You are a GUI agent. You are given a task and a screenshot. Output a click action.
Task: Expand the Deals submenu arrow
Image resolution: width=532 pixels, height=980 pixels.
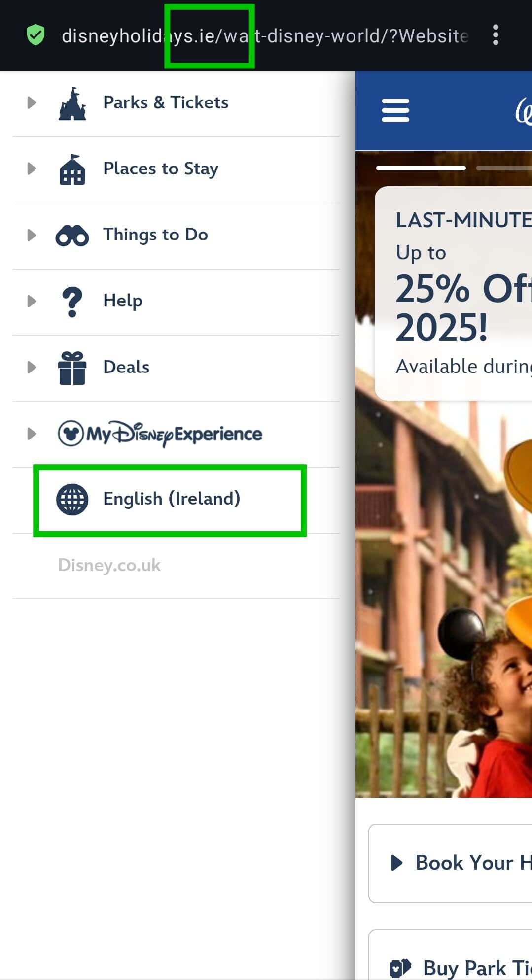[x=32, y=367]
